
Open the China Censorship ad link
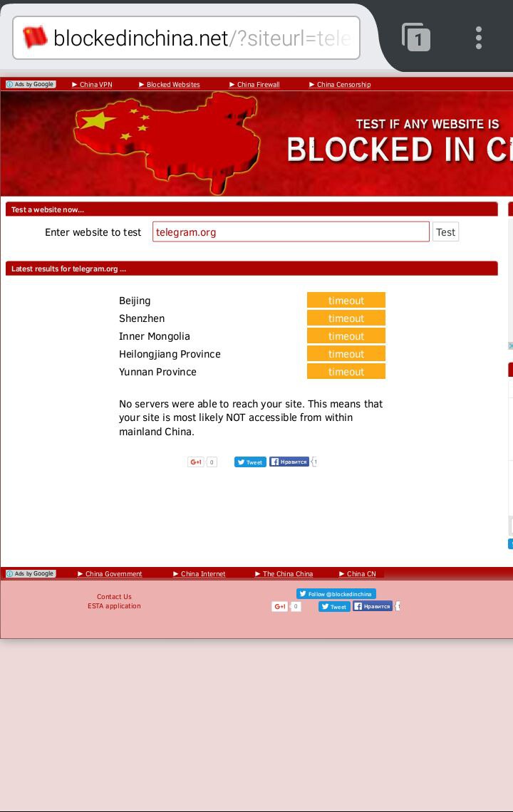click(x=340, y=85)
